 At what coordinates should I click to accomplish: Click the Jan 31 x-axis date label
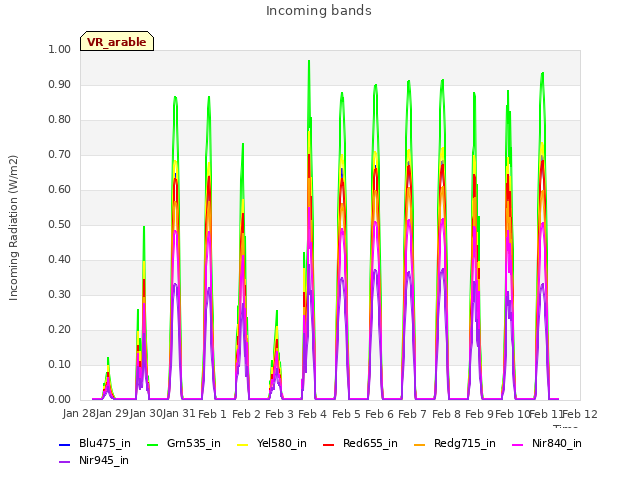coord(179,413)
